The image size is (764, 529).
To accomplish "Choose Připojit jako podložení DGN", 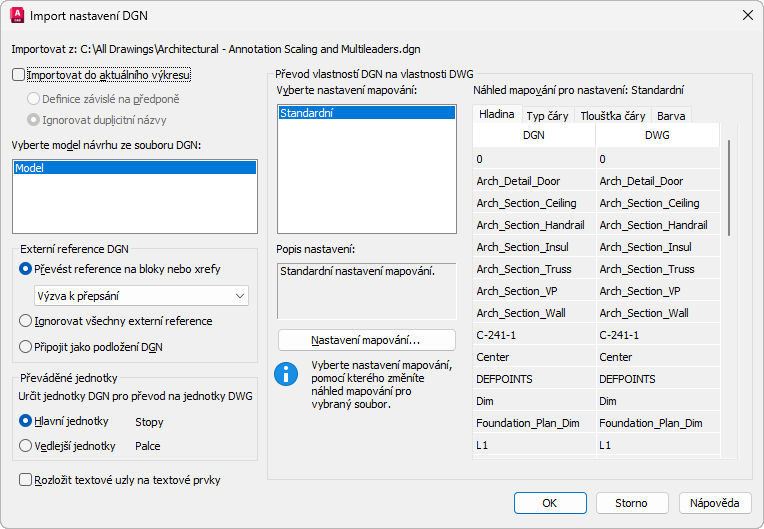I will tap(26, 346).
